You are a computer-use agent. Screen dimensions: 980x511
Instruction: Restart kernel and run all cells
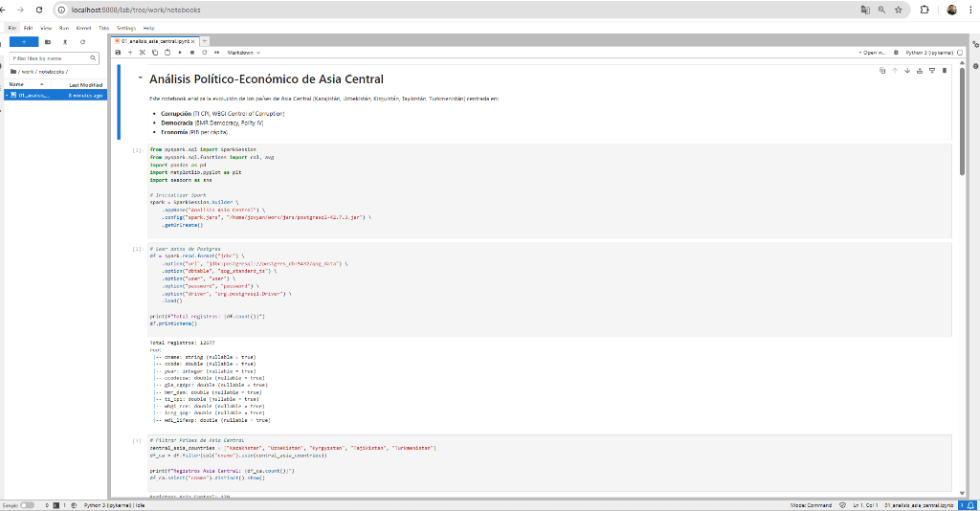[217, 53]
